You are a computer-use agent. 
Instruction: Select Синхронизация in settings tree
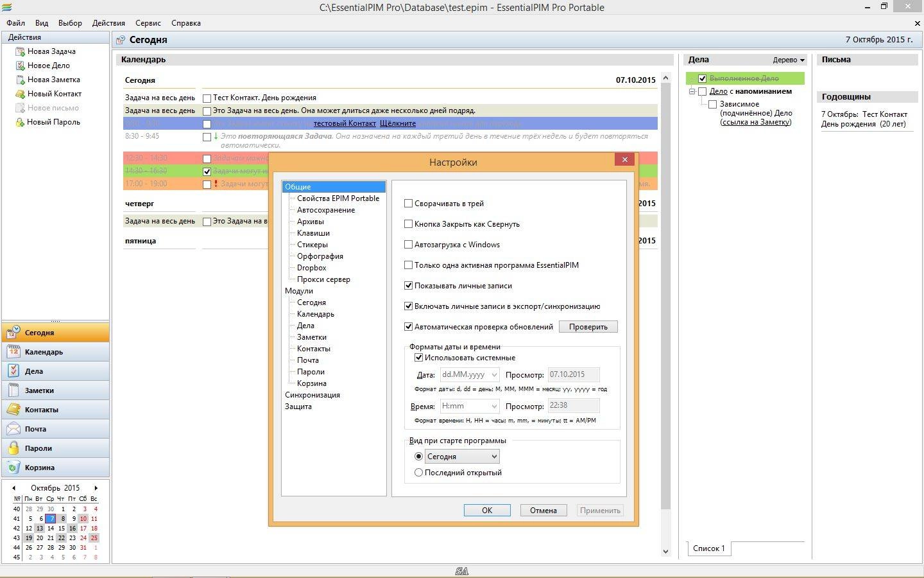(x=312, y=395)
